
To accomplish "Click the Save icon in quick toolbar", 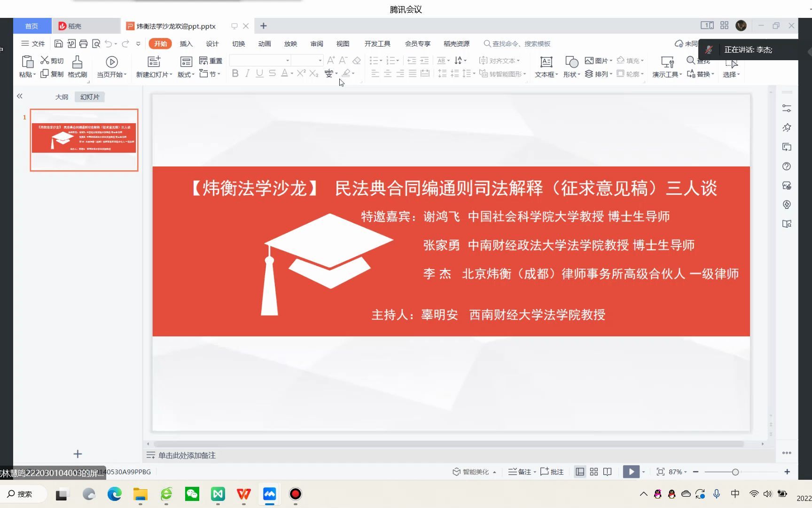I will coord(59,44).
